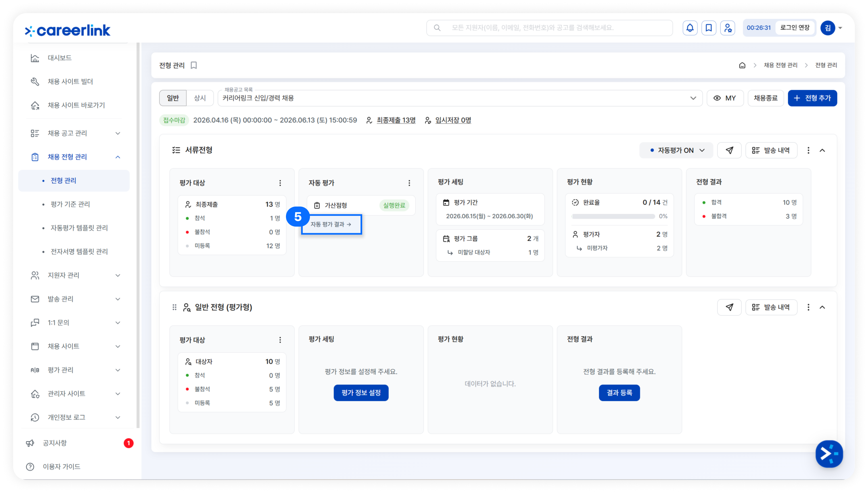Click 채용 전형 관리 breadcrumb
Image resolution: width=868 pixels, height=493 pixels.
[780, 65]
